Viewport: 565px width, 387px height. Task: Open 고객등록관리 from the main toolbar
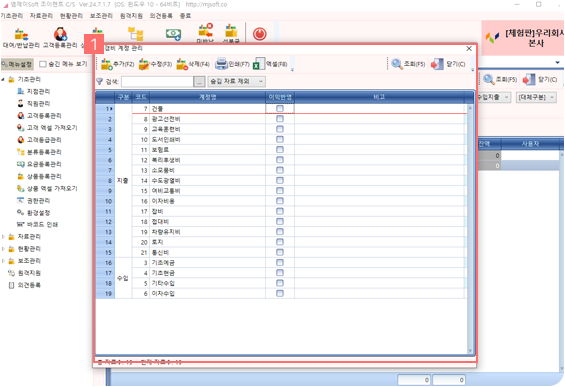pyautogui.click(x=60, y=38)
